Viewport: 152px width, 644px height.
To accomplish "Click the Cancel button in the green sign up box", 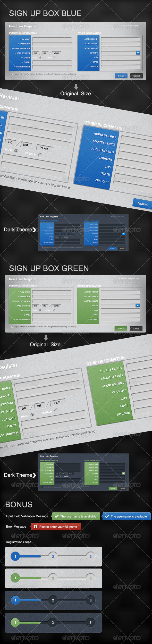I will pos(136,329).
